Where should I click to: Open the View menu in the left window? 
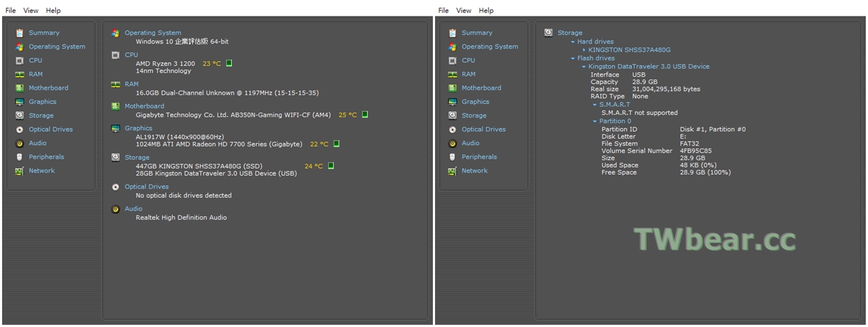click(31, 10)
